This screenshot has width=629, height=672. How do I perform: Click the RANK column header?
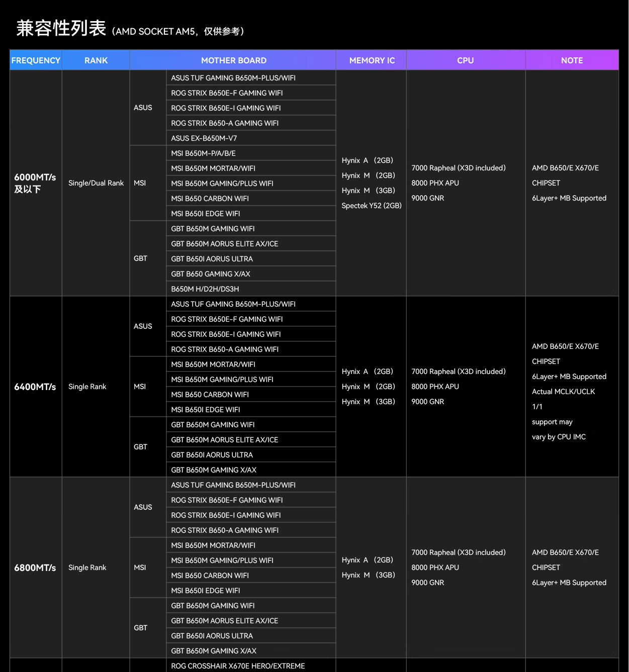(96, 60)
